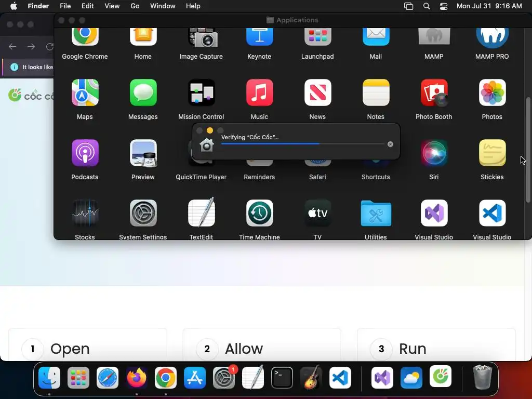The height and width of the screenshot is (399, 532).
Task: Select the Mission Control app icon
Action: 202,92
